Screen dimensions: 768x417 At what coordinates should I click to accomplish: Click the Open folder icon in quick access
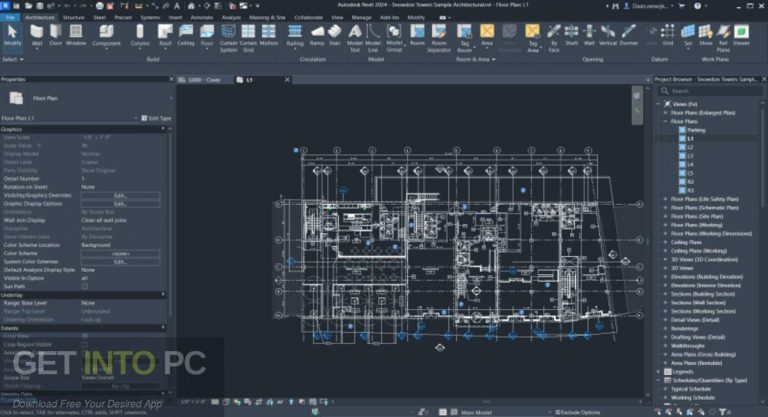[x=28, y=6]
